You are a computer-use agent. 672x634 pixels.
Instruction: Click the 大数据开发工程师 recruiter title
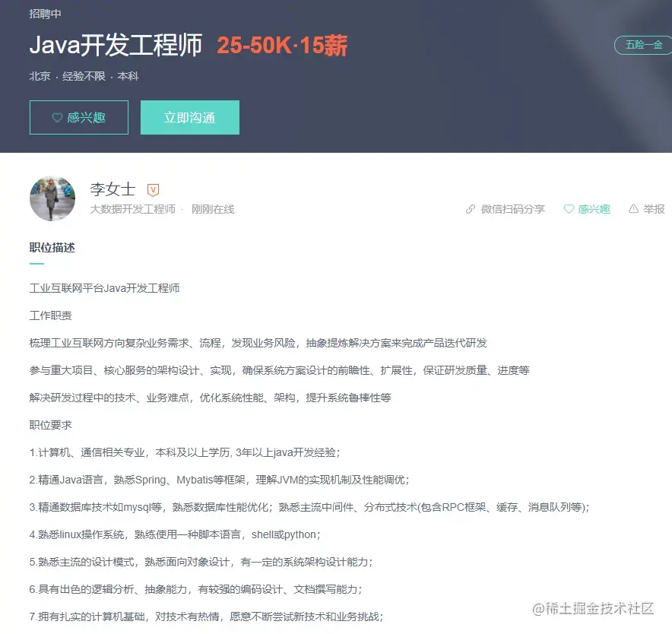133,209
